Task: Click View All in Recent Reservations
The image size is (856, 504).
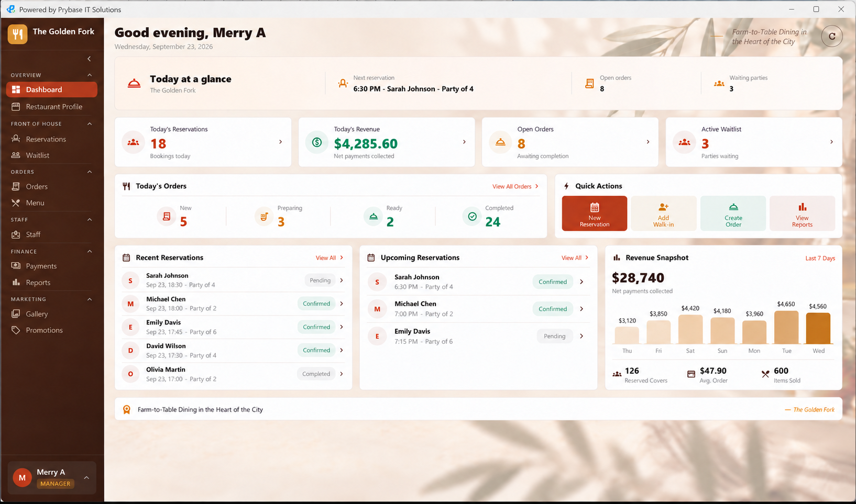Action: point(330,258)
